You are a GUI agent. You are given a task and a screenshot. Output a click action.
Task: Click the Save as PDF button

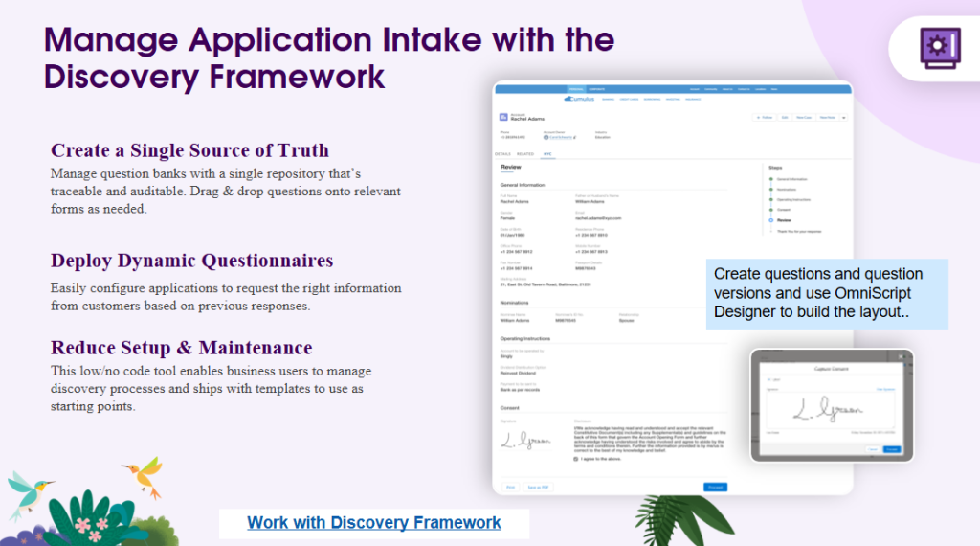[x=538, y=488]
